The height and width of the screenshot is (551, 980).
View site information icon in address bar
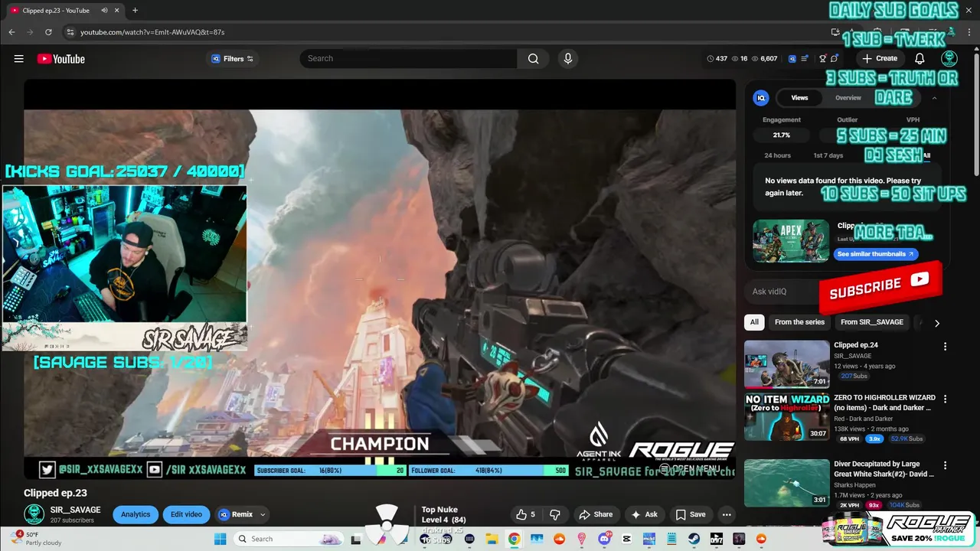click(x=70, y=32)
